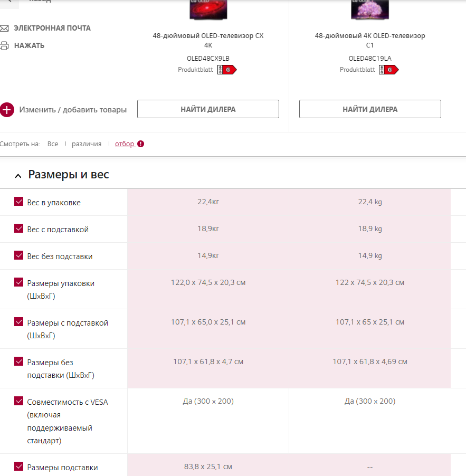Collapse the Размеры и вес section

click(x=18, y=175)
